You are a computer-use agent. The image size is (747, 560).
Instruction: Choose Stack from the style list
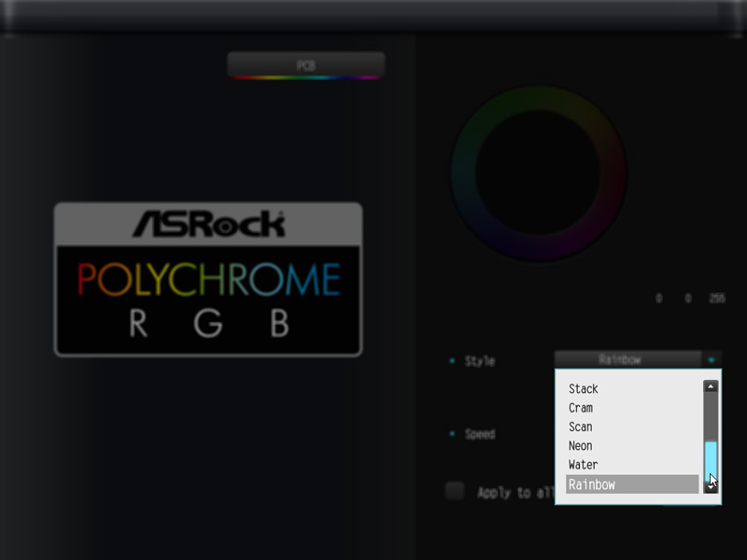point(632,389)
